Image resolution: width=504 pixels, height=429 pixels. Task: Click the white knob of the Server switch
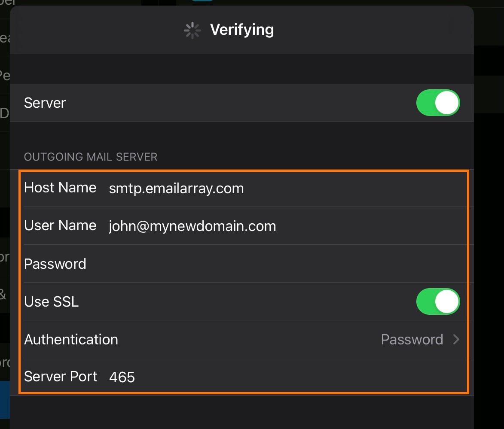tap(447, 103)
